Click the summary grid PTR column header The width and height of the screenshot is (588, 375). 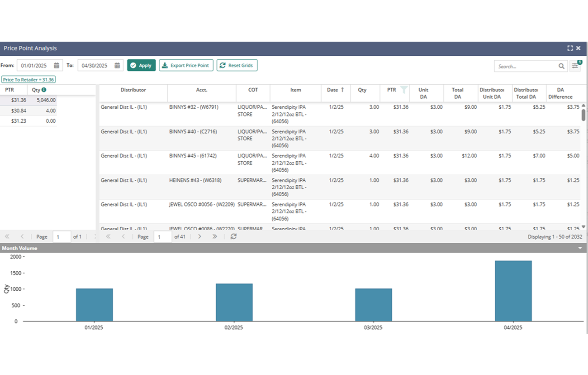14,90
